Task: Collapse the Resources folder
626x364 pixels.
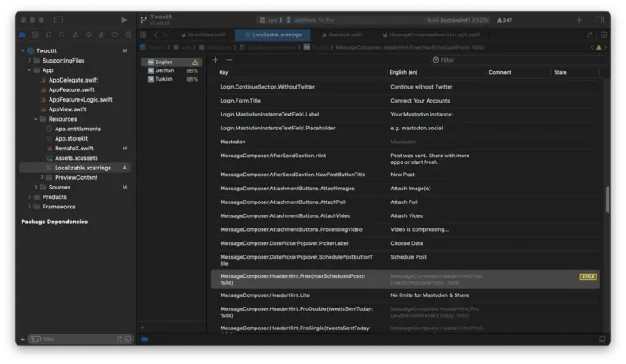Action: point(36,119)
